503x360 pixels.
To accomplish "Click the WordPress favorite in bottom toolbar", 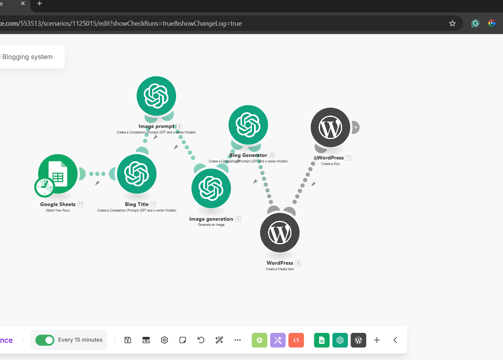I will pos(358,340).
